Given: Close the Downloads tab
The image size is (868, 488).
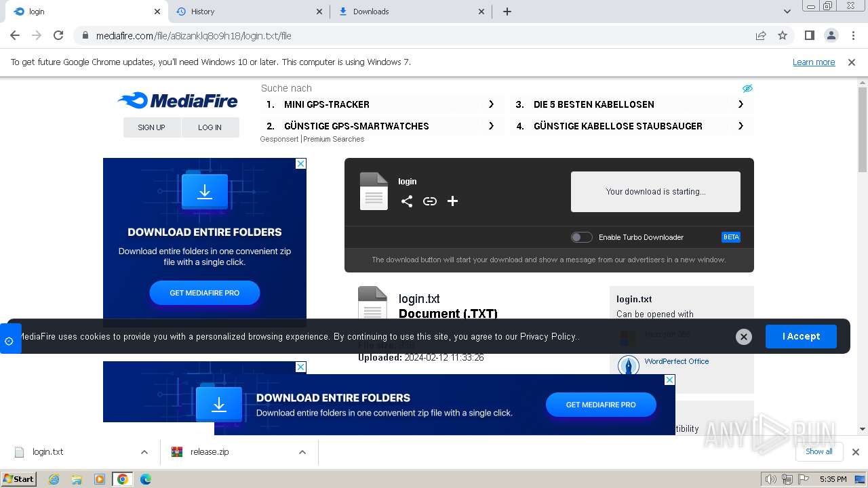Looking at the screenshot, I should [482, 12].
